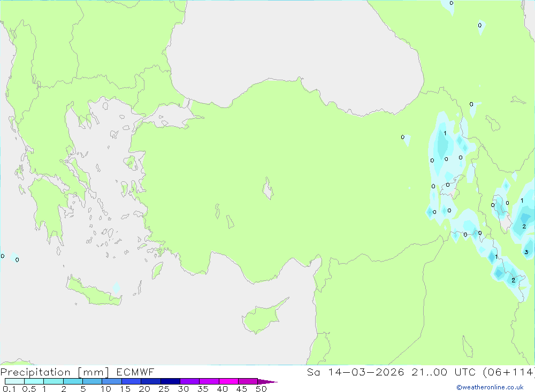Click the legend value '50'
Viewport: 535px width, 392px height.
261,389
